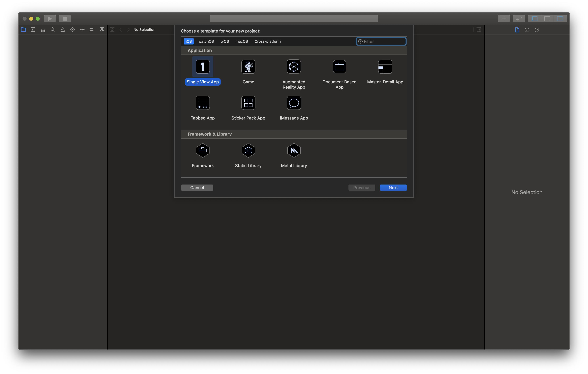Select the Metal Library template
Screen dimensions: 588x374
tap(294, 155)
